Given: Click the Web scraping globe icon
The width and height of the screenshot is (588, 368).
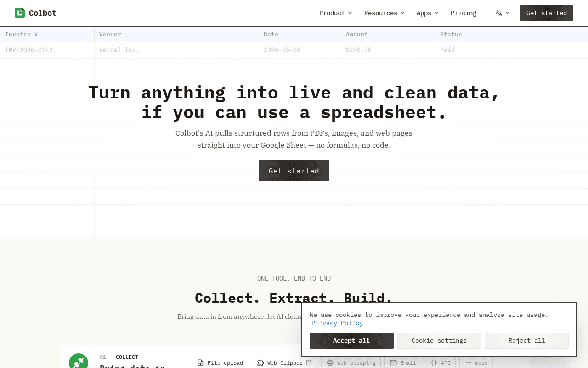Looking at the screenshot, I should (x=330, y=363).
